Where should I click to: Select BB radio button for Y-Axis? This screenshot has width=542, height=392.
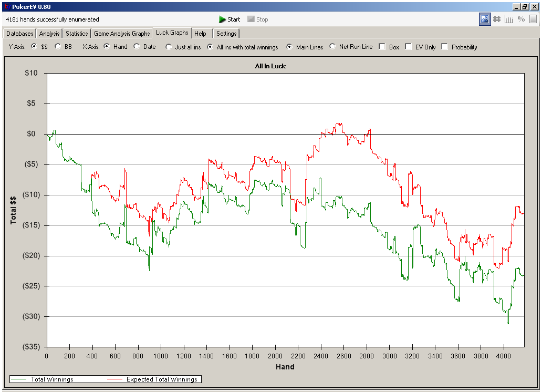(x=58, y=47)
